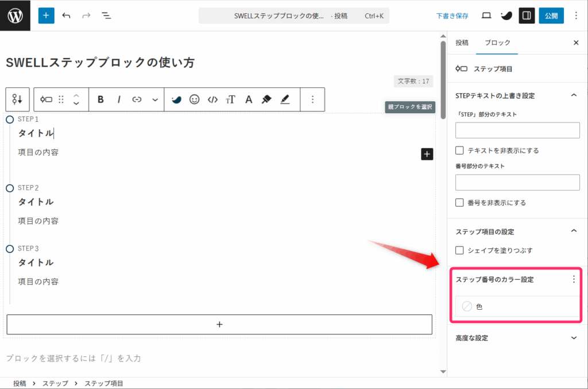Select the highlighter marker icon
Screen dimensions: 588x389
point(266,99)
